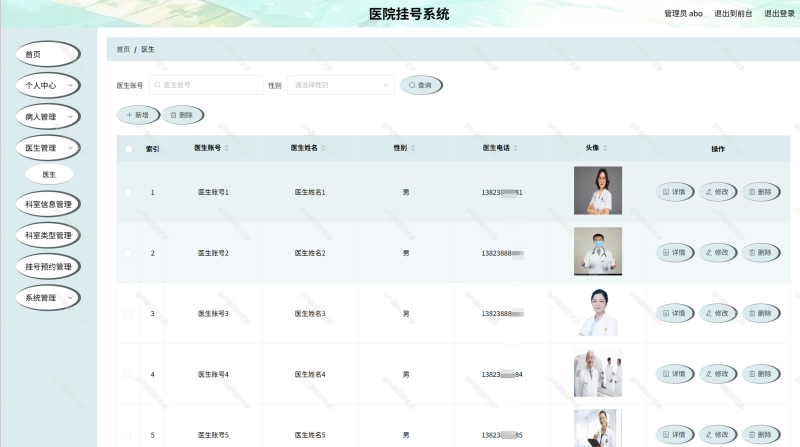This screenshot has width=800, height=447.
Task: Expand the 个人中心 sidebar menu
Action: click(x=48, y=85)
